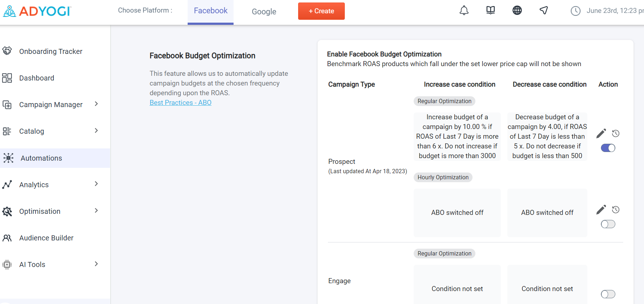Click the Campaign Manager sidebar icon
644x304 pixels.
(7, 105)
